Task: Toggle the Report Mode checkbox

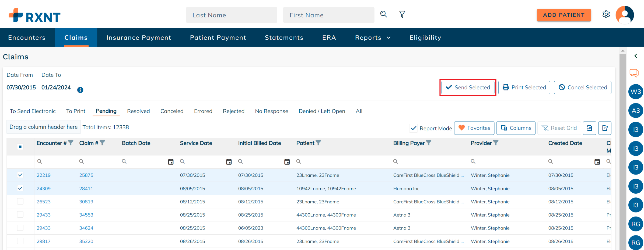Action: tap(414, 128)
